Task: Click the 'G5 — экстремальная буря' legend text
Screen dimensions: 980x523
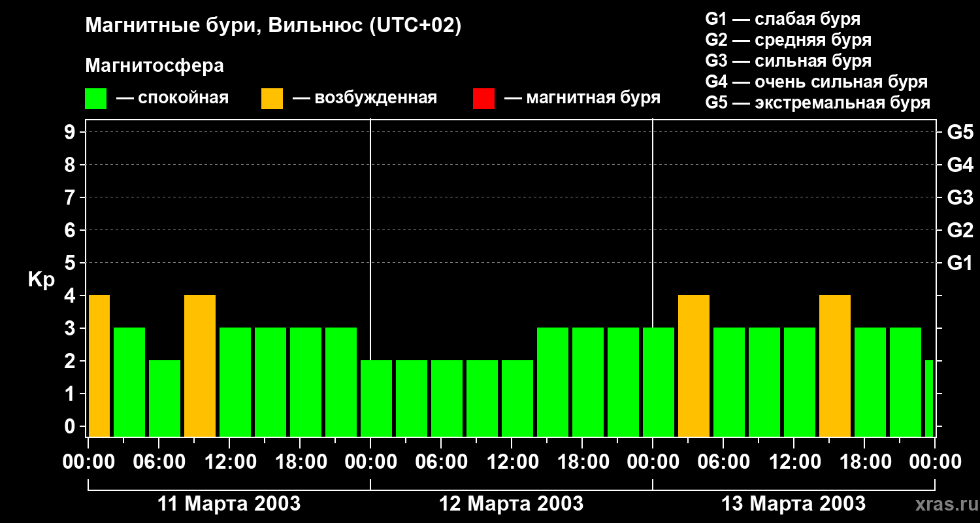Action: (817, 103)
